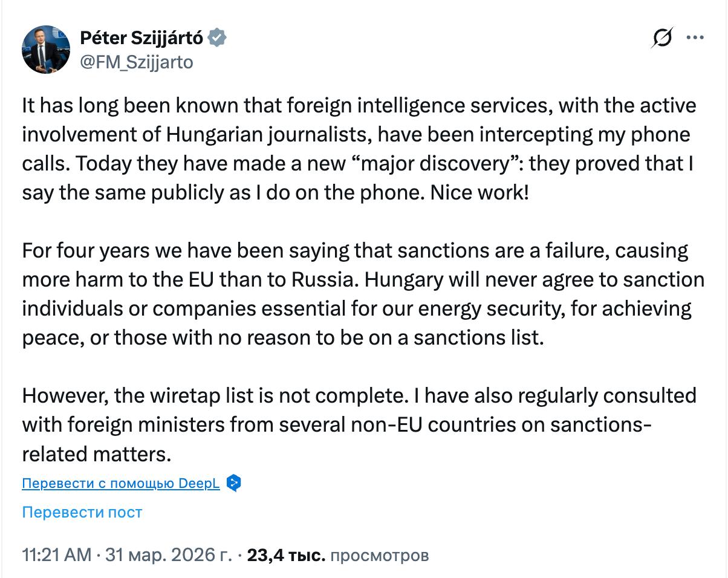Screen dimensions: 728x578
Task: Click the "Перевести с помощью DeepL" link
Action: click(121, 484)
